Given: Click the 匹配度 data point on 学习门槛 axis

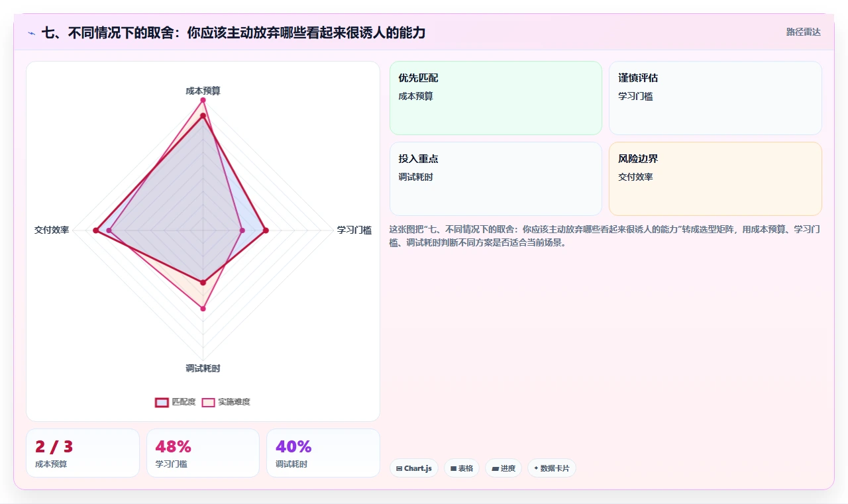Looking at the screenshot, I should tap(266, 230).
